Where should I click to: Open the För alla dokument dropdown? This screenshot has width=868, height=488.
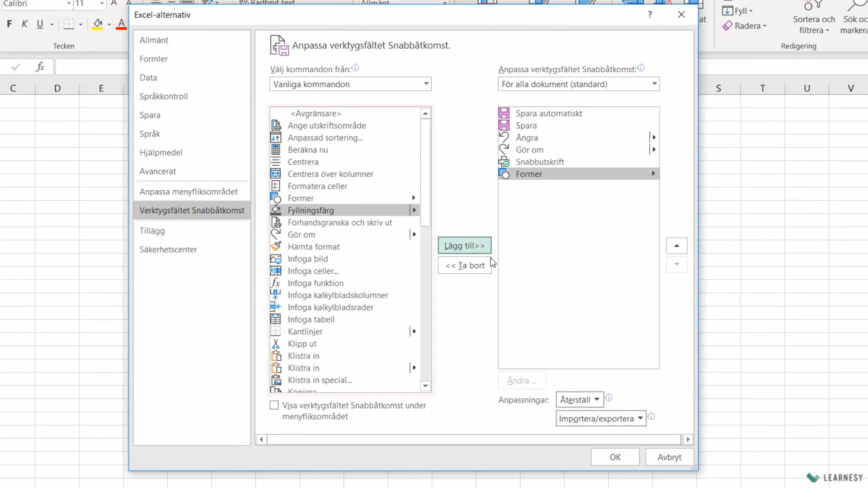coord(578,84)
